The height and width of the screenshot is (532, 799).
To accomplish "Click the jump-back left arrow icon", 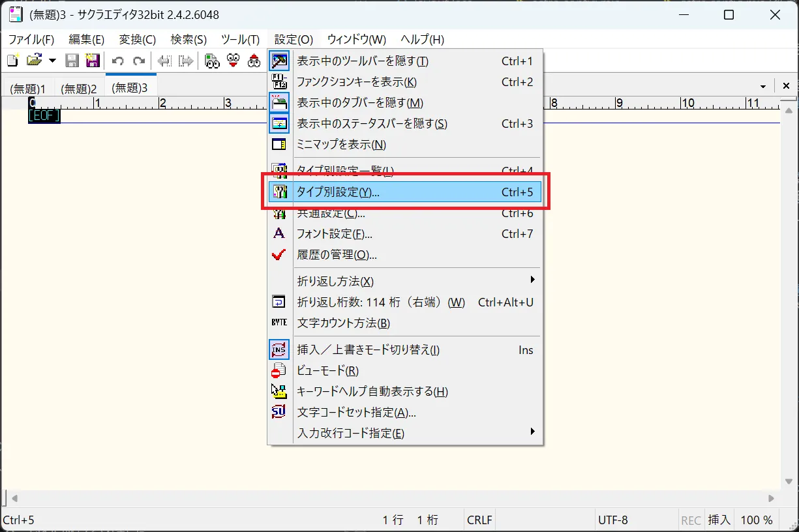I will (165, 61).
